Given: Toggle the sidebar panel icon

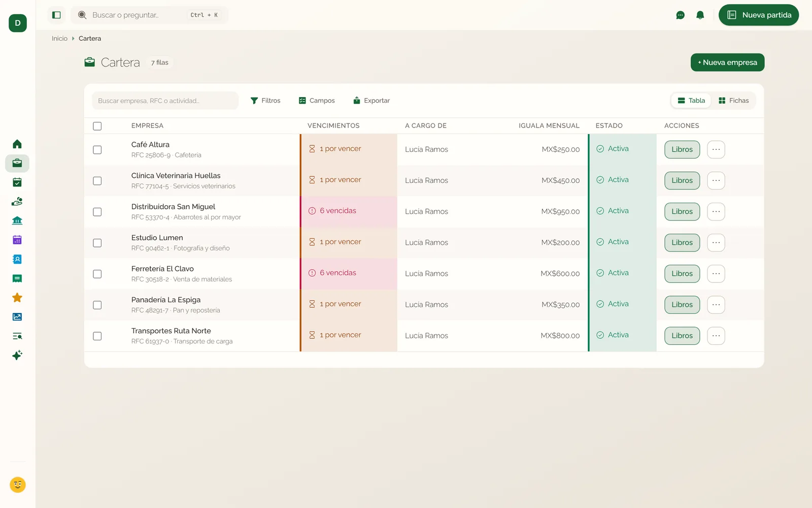Looking at the screenshot, I should pos(56,15).
